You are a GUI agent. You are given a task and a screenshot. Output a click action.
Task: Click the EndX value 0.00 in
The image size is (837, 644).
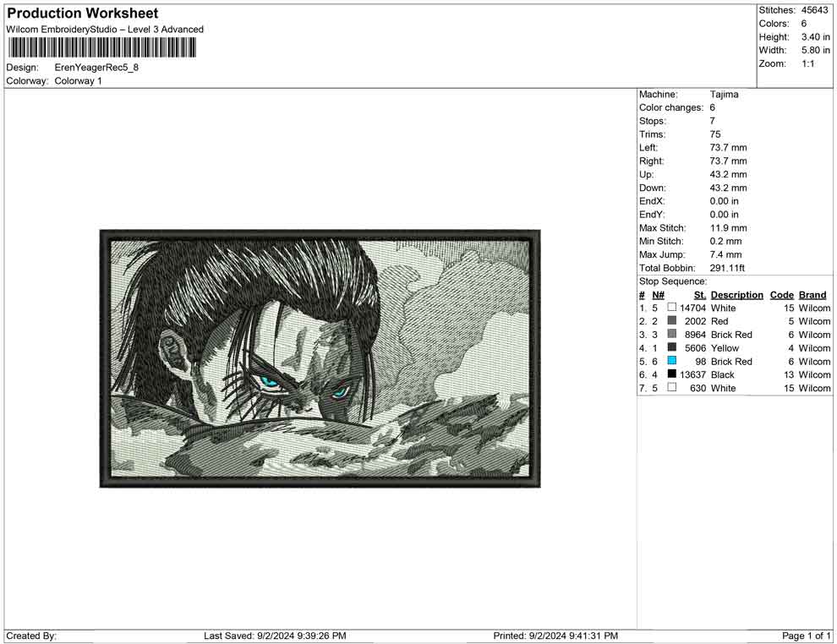(x=725, y=200)
